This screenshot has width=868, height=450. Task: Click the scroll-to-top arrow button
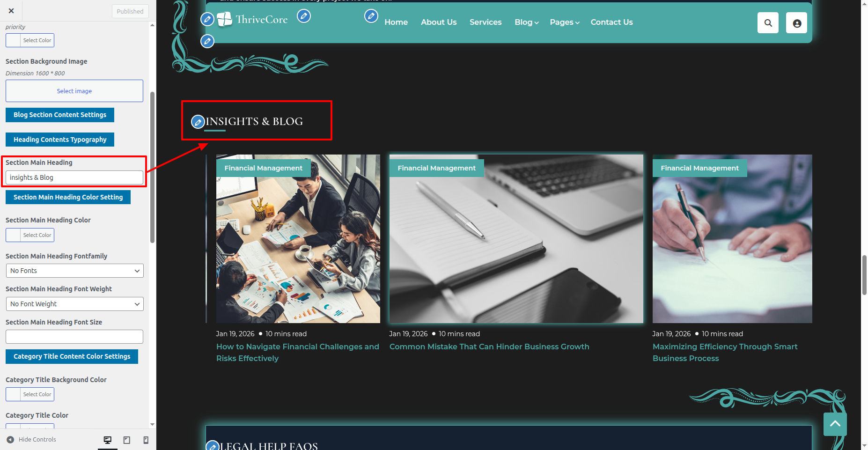835,424
